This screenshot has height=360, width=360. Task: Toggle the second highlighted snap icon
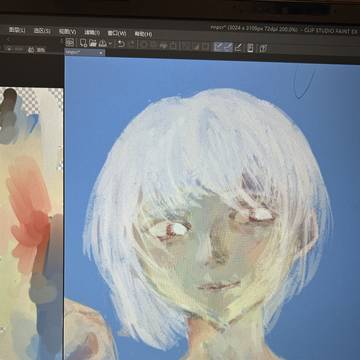point(228,47)
